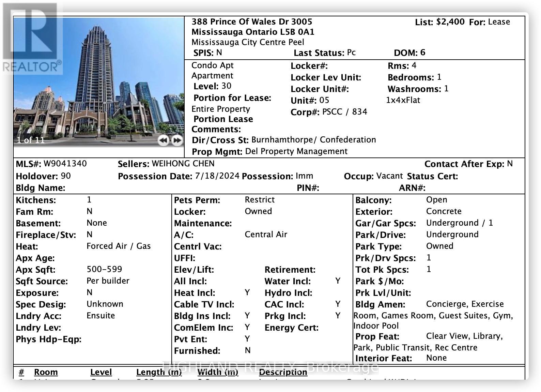Click the Level value 30
This screenshot has height=392, width=541.
[x=226, y=86]
